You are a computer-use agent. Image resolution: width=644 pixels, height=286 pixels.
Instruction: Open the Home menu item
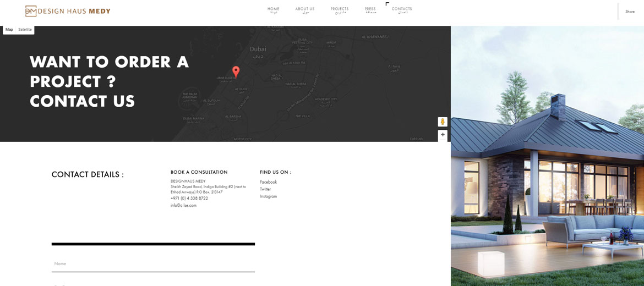tap(273, 10)
